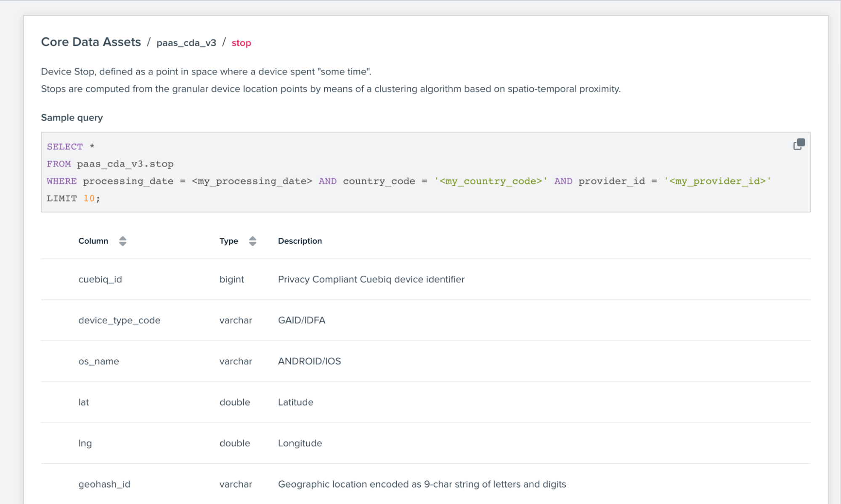
Task: Click the Sample query heading
Action: [72, 118]
